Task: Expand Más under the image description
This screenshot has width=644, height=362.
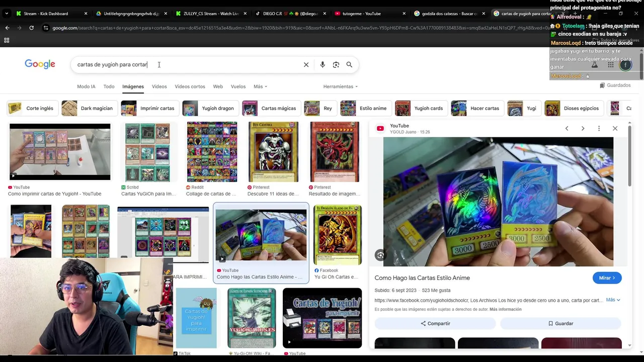Action: click(x=613, y=300)
